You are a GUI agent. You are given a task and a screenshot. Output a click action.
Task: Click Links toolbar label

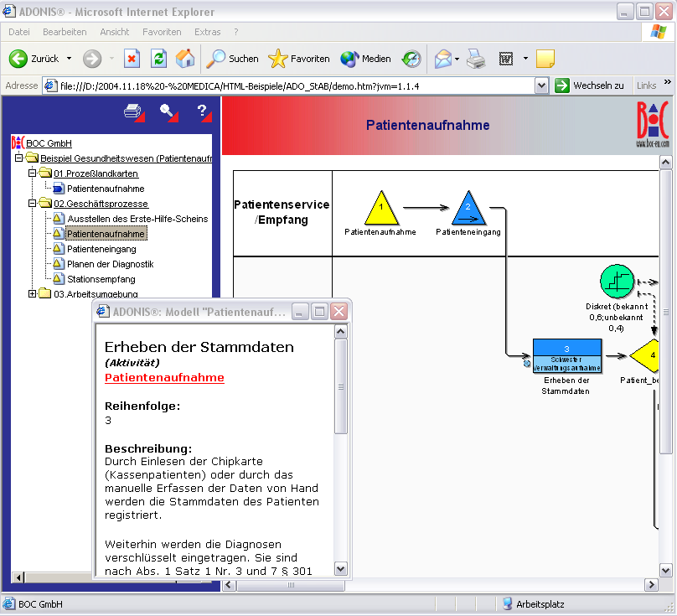(x=646, y=85)
